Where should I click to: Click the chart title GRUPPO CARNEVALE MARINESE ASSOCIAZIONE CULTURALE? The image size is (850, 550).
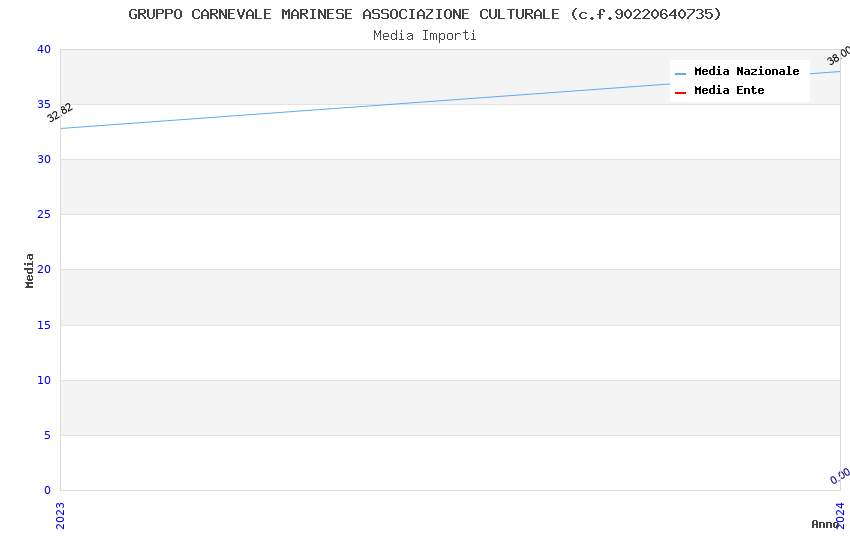click(x=424, y=14)
